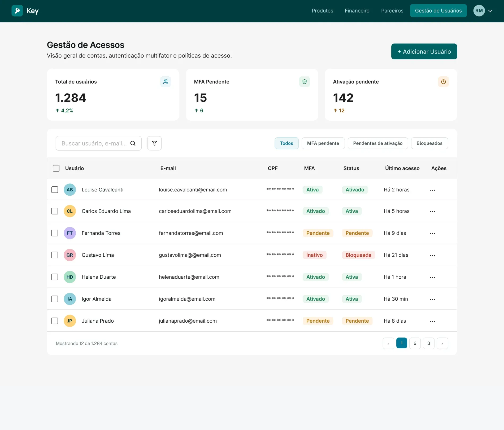This screenshot has width=504, height=430.
Task: Click the users icon in Total de usuários card
Action: [166, 82]
